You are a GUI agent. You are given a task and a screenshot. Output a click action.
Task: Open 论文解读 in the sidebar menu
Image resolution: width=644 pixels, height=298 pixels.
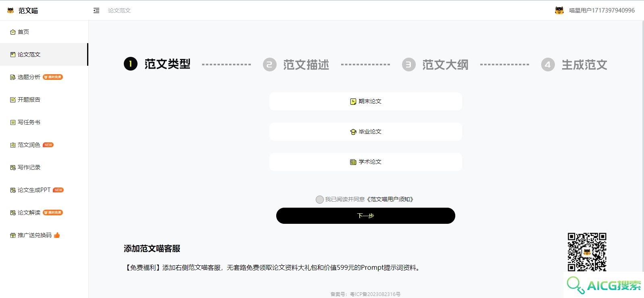pos(44,213)
